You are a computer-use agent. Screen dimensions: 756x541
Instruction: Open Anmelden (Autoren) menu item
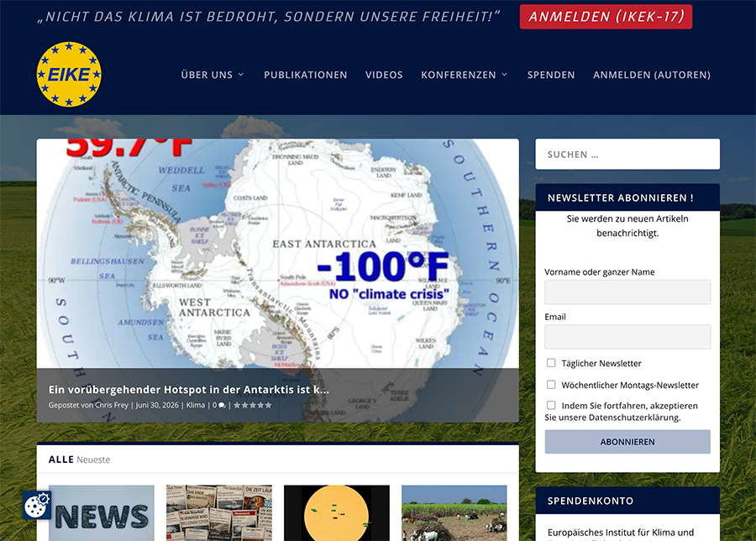(x=651, y=75)
